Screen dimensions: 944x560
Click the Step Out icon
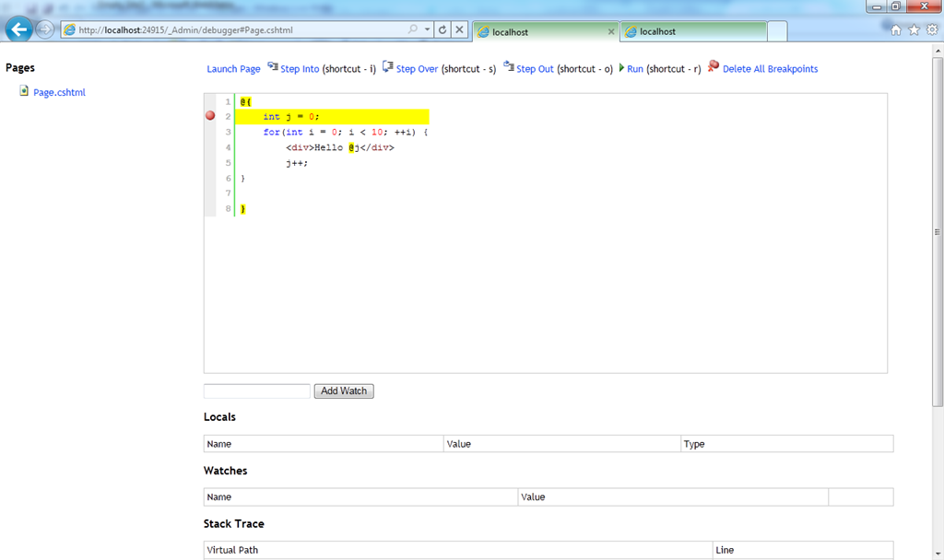509,66
